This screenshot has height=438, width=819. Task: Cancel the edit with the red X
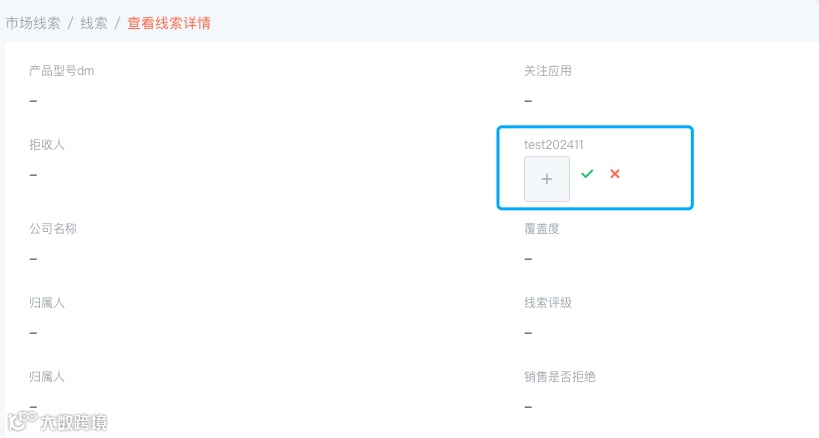615,173
